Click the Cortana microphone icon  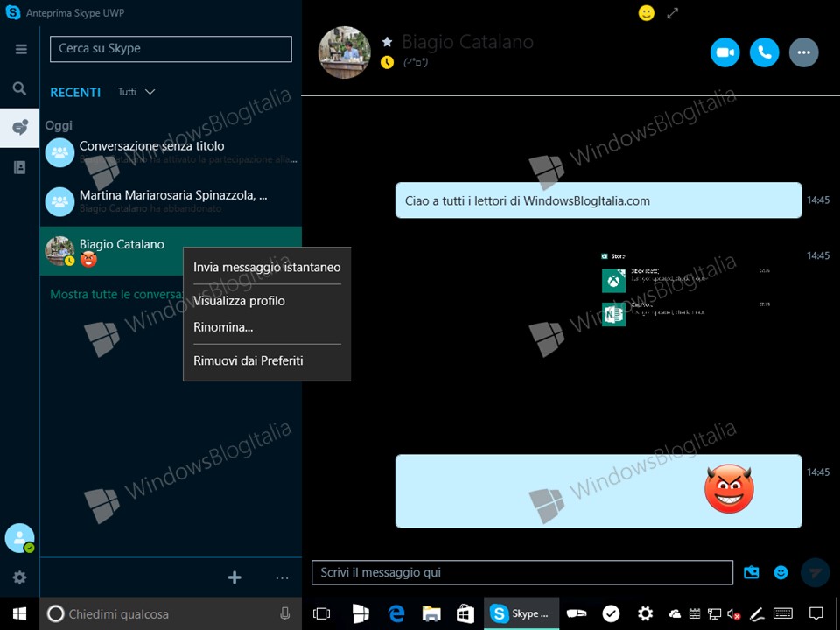click(285, 614)
